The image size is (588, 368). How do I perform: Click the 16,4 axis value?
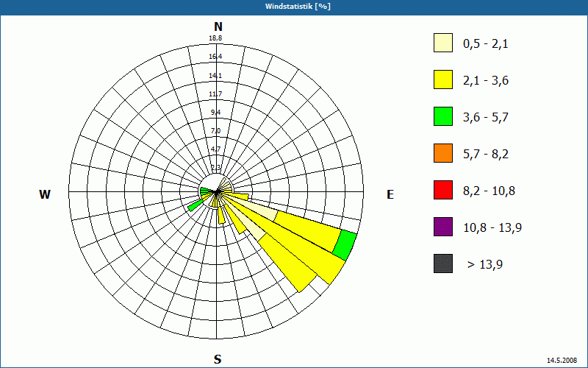pyautogui.click(x=215, y=57)
